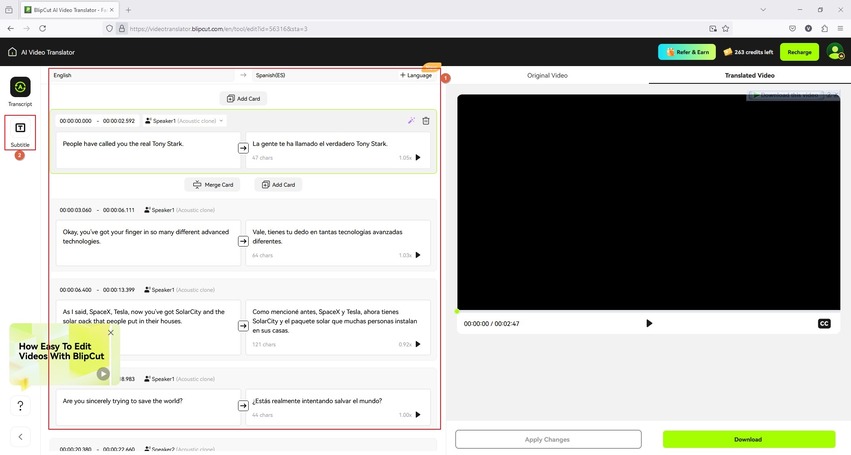Open the Transcript panel icon in sidebar
This screenshot has height=455, width=851.
pyautogui.click(x=20, y=90)
